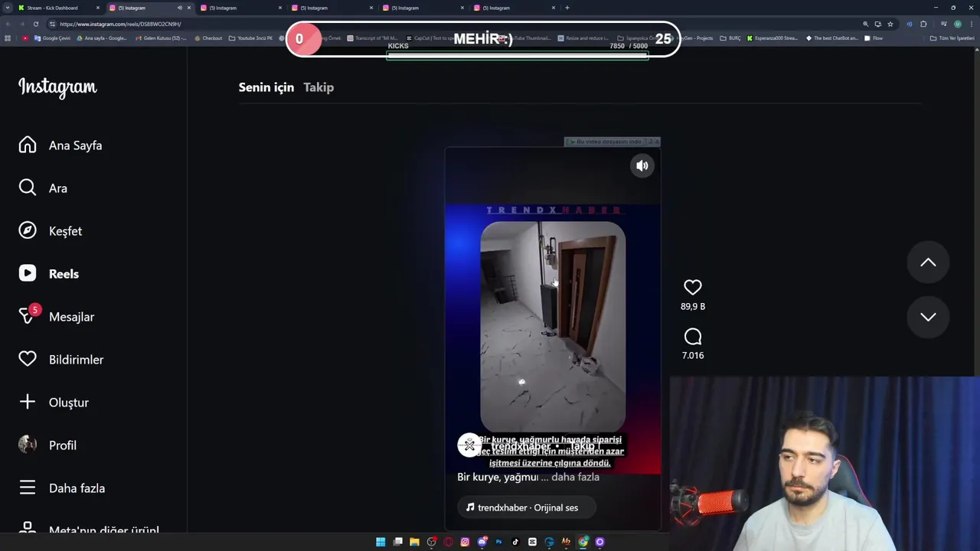980x551 pixels.
Task: Click the KICKS goal progress bar
Action: pos(518,55)
